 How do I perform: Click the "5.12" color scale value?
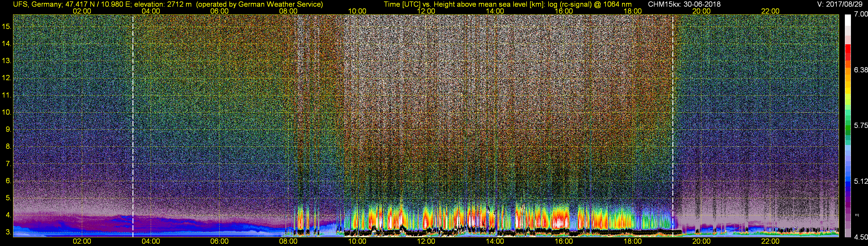[x=861, y=181]
